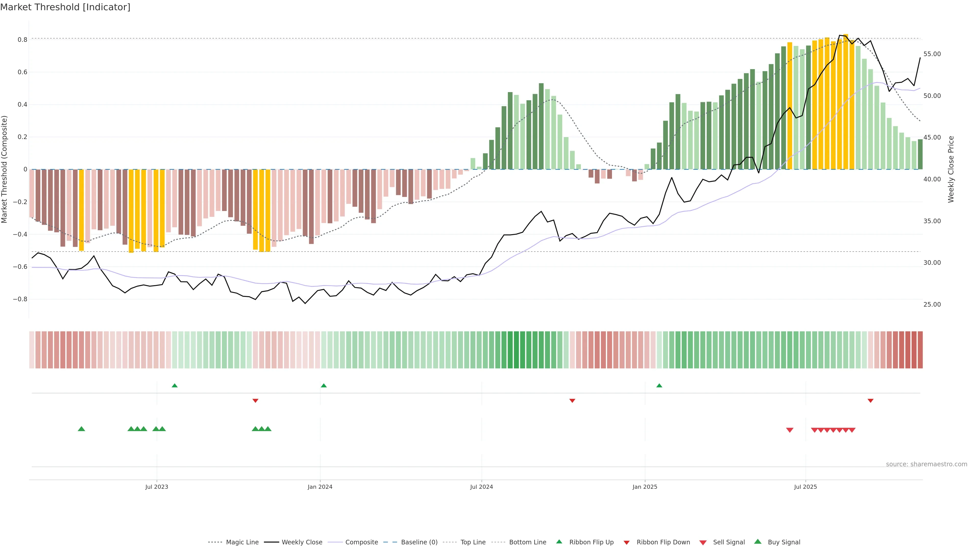Click the leftmost green Buy Signal triangle marker
This screenshot has height=551, width=980.
coord(81,429)
